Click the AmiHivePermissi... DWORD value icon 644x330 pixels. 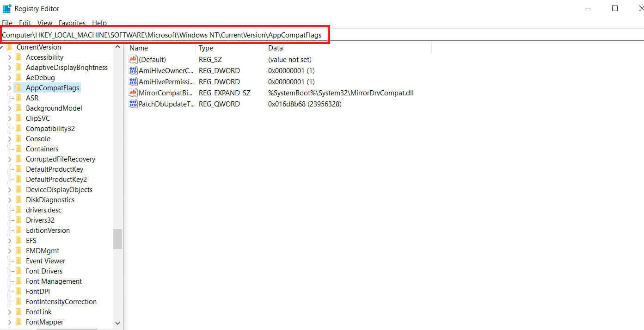[133, 81]
